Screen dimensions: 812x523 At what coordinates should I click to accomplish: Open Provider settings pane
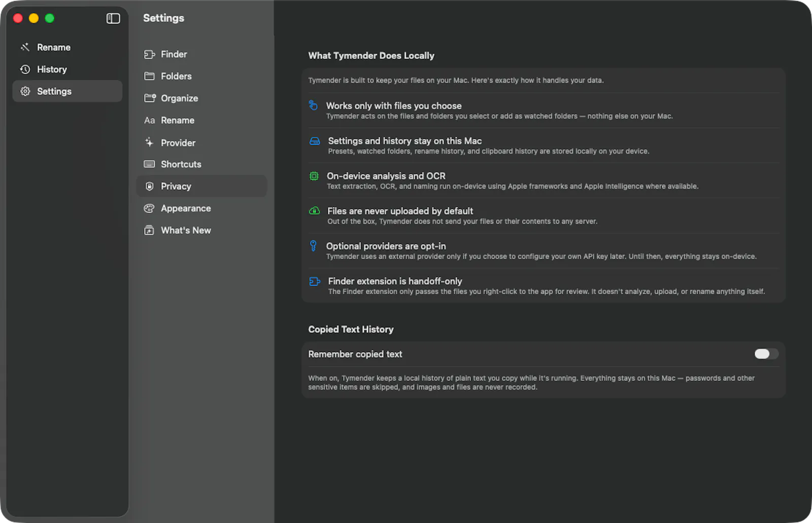(201, 143)
